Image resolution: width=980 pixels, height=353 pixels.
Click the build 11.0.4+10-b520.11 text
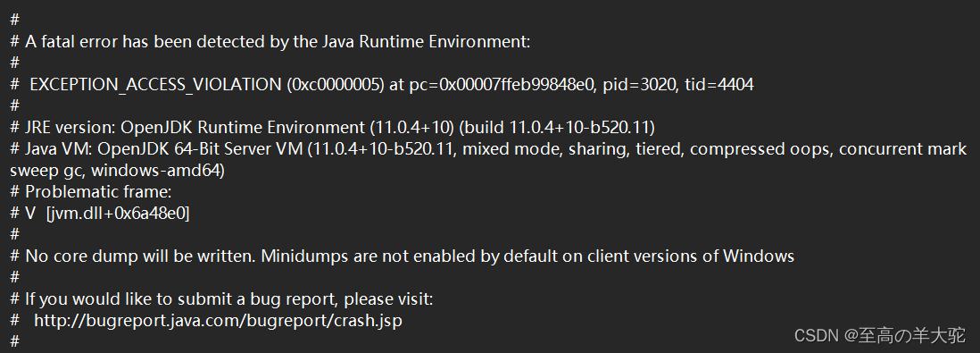(x=557, y=128)
